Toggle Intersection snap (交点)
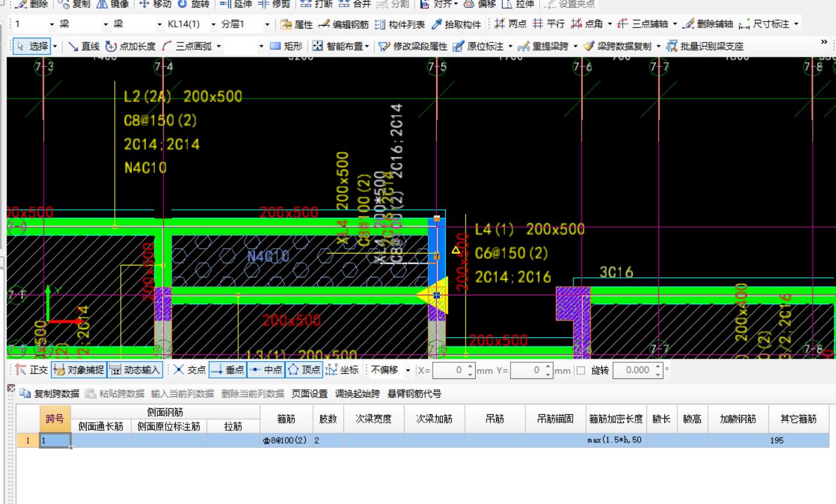This screenshot has height=504, width=836. pyautogui.click(x=191, y=370)
